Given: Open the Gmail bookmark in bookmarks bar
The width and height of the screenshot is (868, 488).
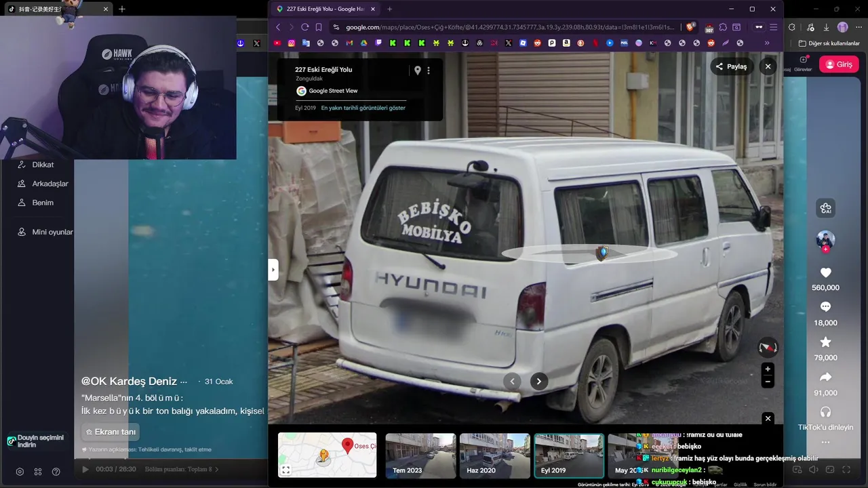Looking at the screenshot, I should click(x=349, y=43).
